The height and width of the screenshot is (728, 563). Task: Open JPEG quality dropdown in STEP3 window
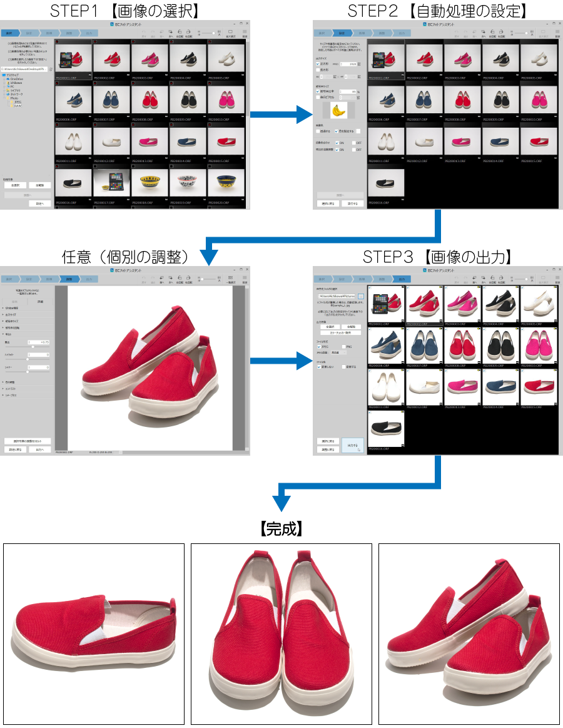coord(338,353)
